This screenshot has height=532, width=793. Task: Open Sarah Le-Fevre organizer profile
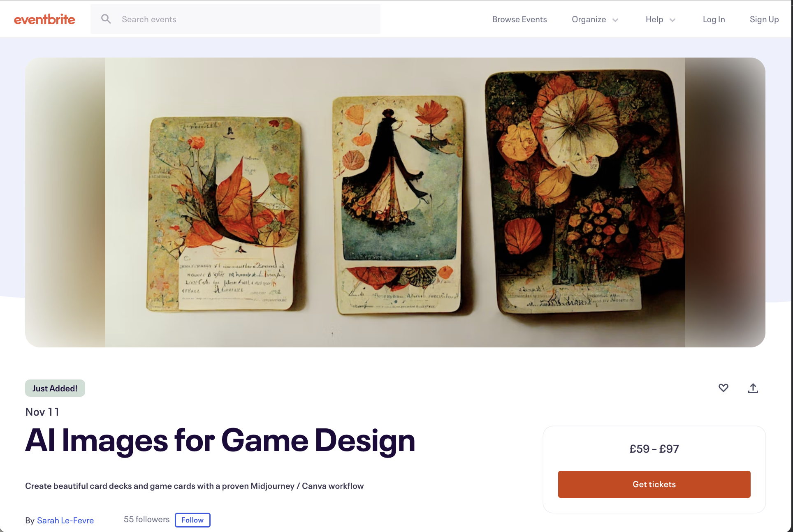click(x=65, y=520)
